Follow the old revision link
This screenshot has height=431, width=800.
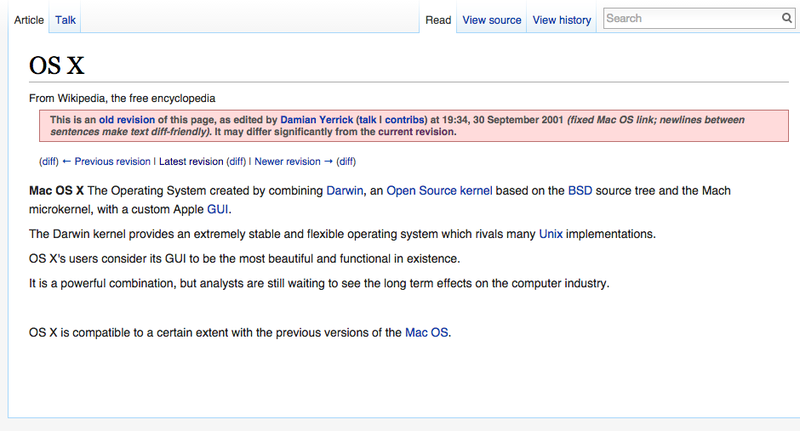(127, 120)
